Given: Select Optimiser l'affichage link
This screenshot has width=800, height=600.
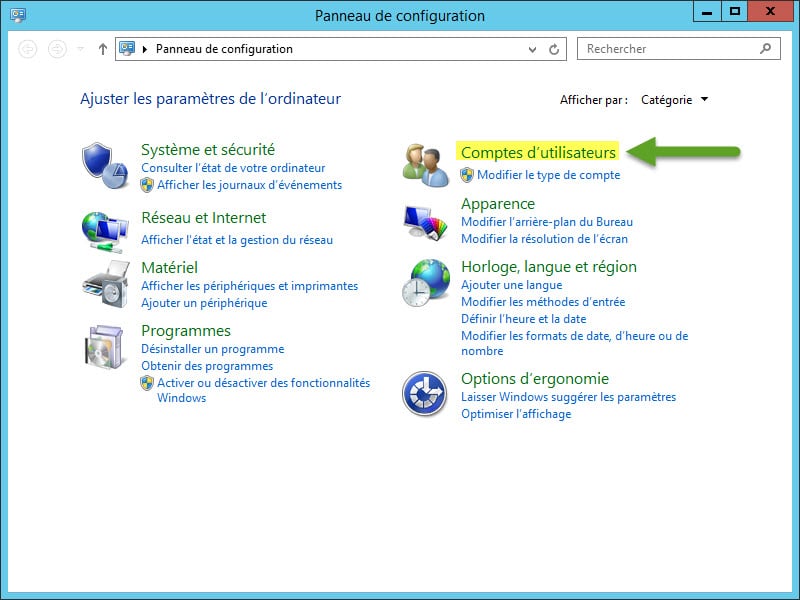Looking at the screenshot, I should pyautogui.click(x=516, y=414).
